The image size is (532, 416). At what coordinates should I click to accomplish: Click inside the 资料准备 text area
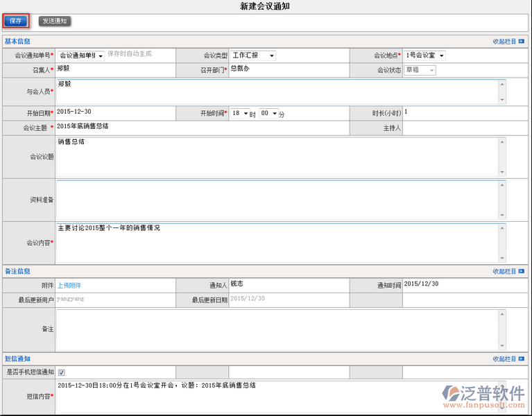point(277,200)
